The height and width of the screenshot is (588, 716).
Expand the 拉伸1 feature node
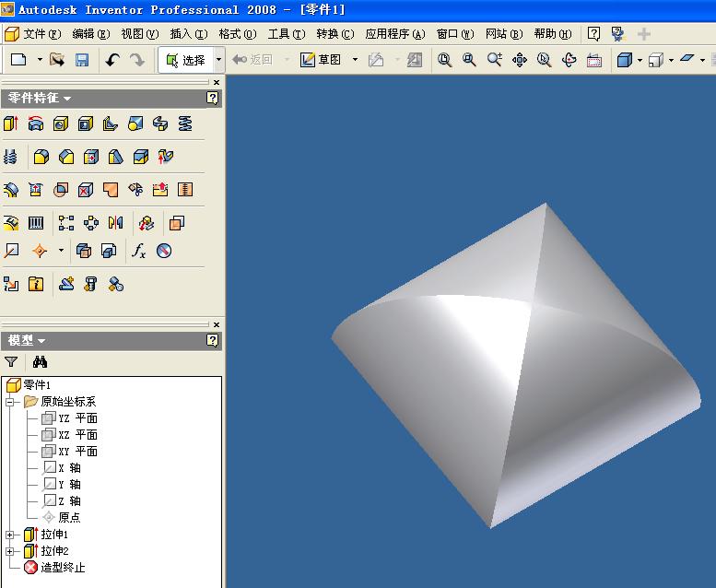pos(9,535)
